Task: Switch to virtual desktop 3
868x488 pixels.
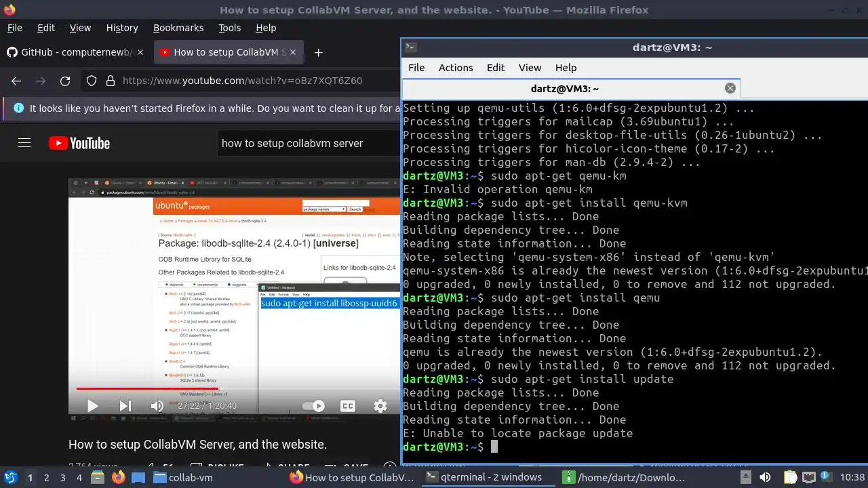Action: (63, 477)
